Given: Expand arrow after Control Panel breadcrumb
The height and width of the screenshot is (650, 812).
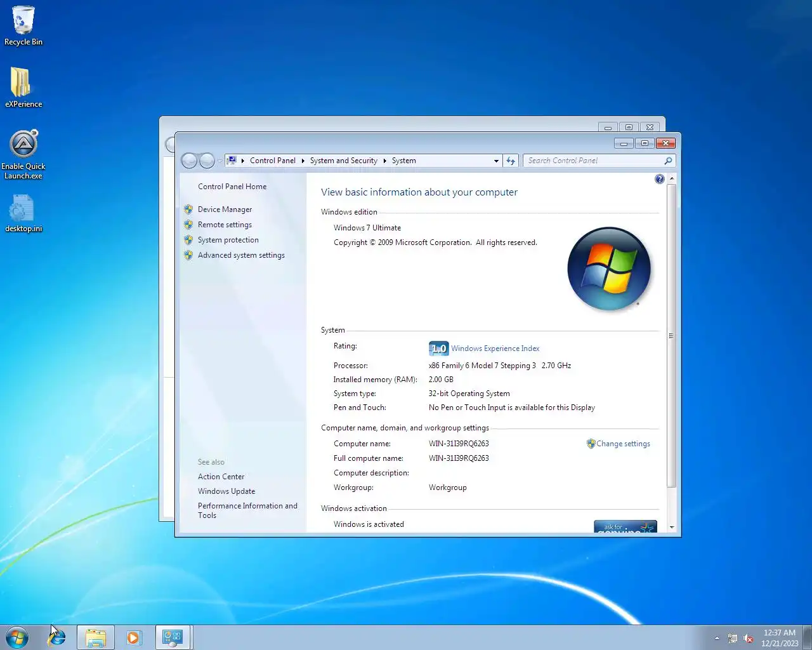Looking at the screenshot, I should pyautogui.click(x=303, y=161).
